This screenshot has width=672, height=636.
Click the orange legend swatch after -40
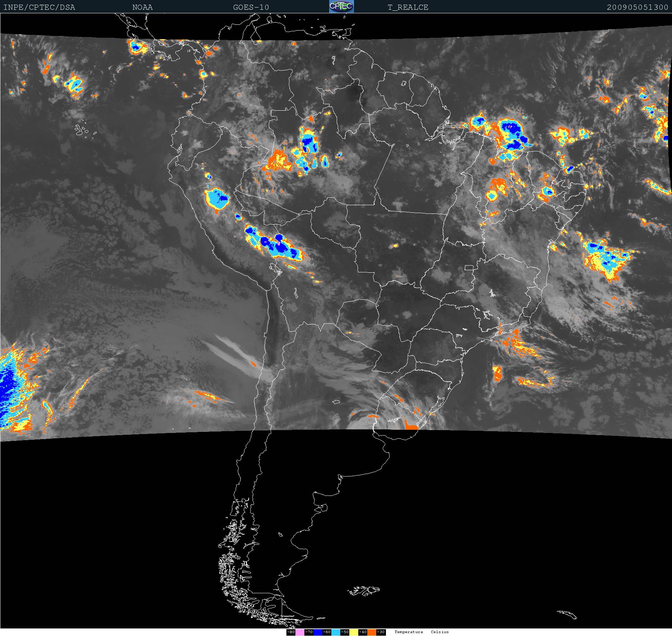click(372, 632)
